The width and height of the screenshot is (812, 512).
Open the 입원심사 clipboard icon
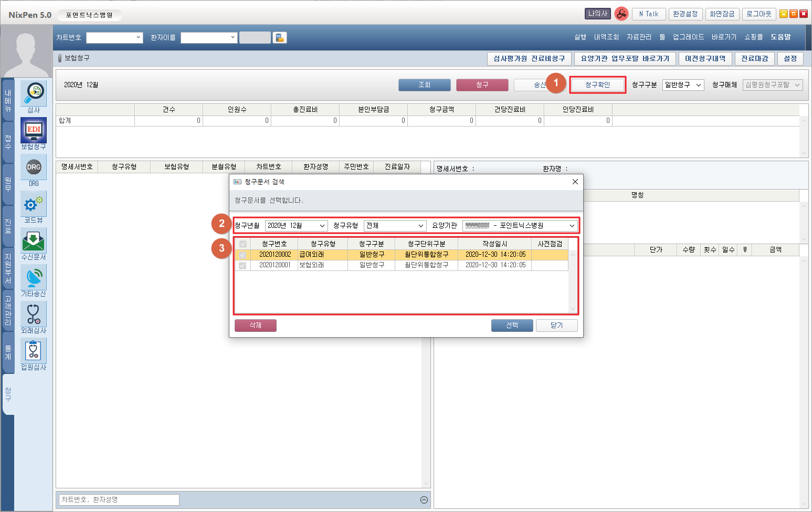[34, 351]
